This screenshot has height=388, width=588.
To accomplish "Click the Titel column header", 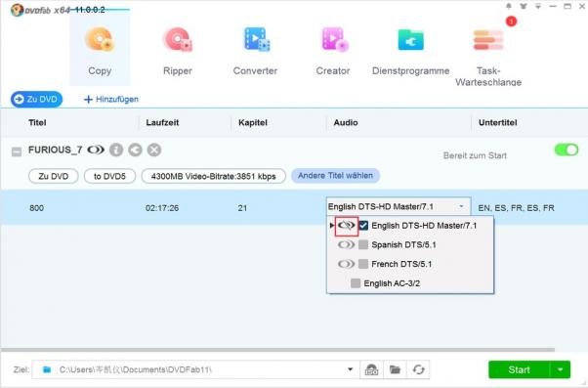I will point(37,123).
